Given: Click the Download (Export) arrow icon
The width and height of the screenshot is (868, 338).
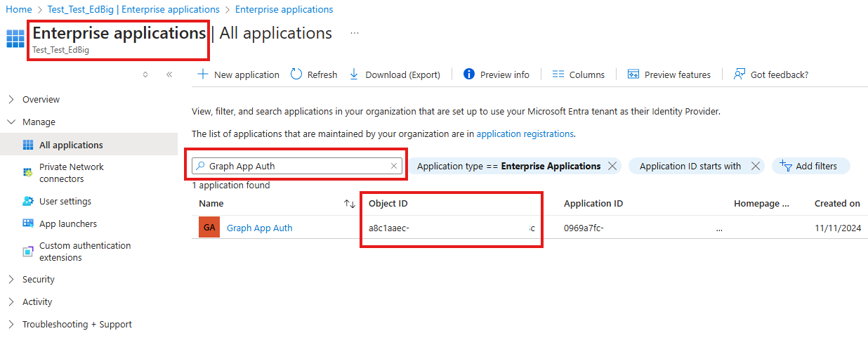Looking at the screenshot, I should [x=354, y=74].
